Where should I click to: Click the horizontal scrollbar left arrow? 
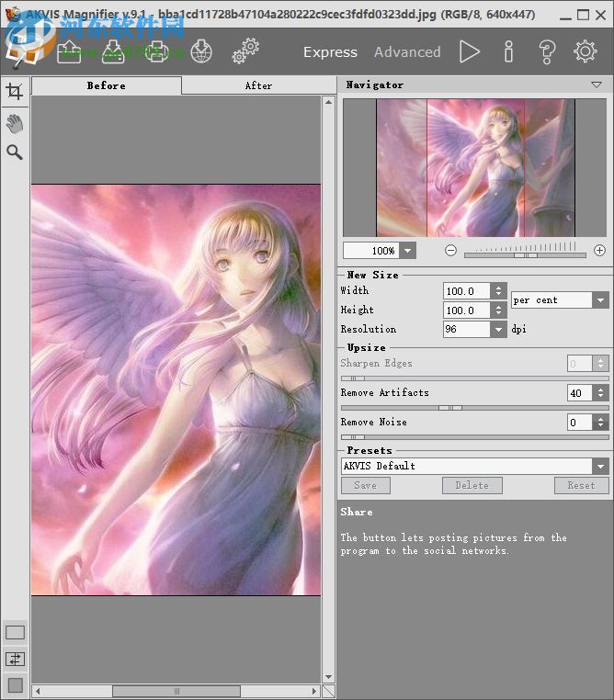pos(38,691)
